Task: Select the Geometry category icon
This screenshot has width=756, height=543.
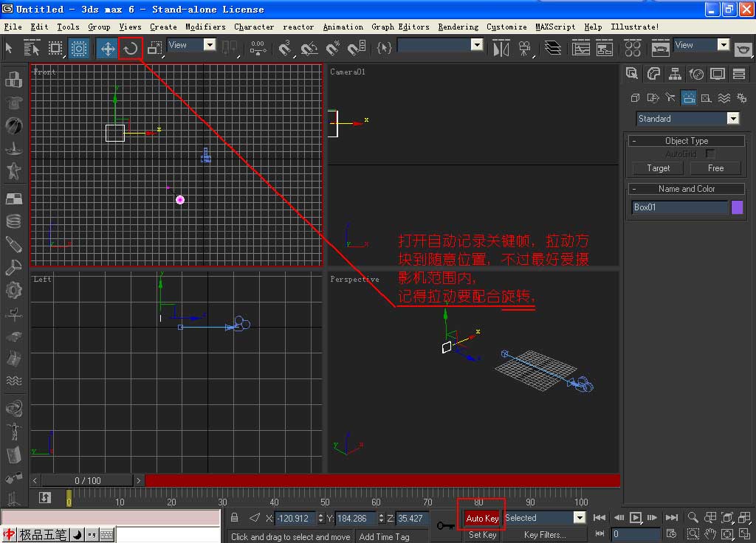Action: (635, 98)
